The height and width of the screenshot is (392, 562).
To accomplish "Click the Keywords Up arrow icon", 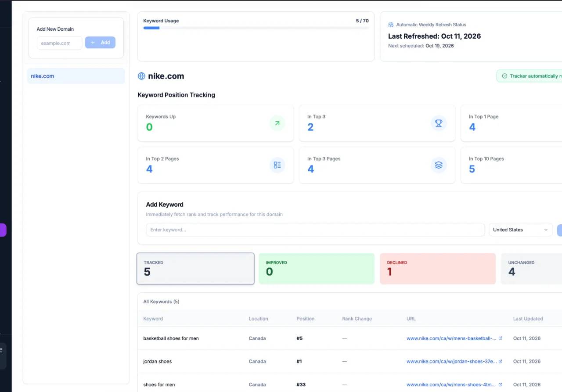I will coord(277,123).
